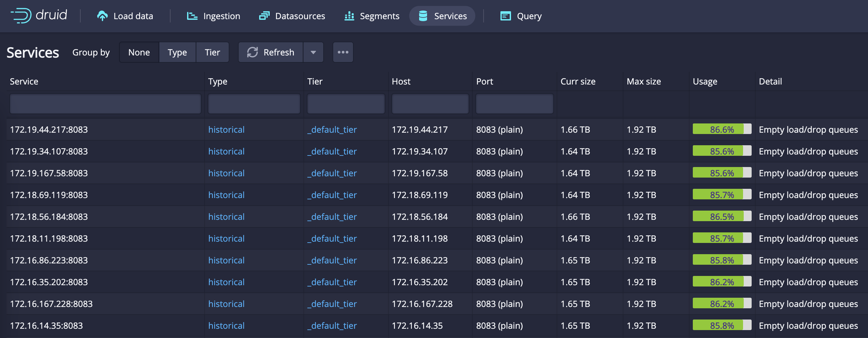Screen dimensions: 868x338
Task: Select service 172.16.167.228:8083
Action: coord(51,304)
